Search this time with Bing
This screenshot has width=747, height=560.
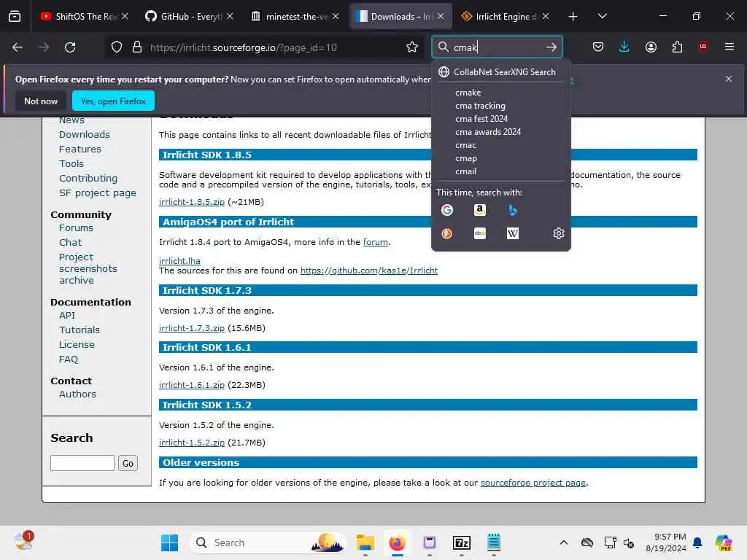point(513,210)
